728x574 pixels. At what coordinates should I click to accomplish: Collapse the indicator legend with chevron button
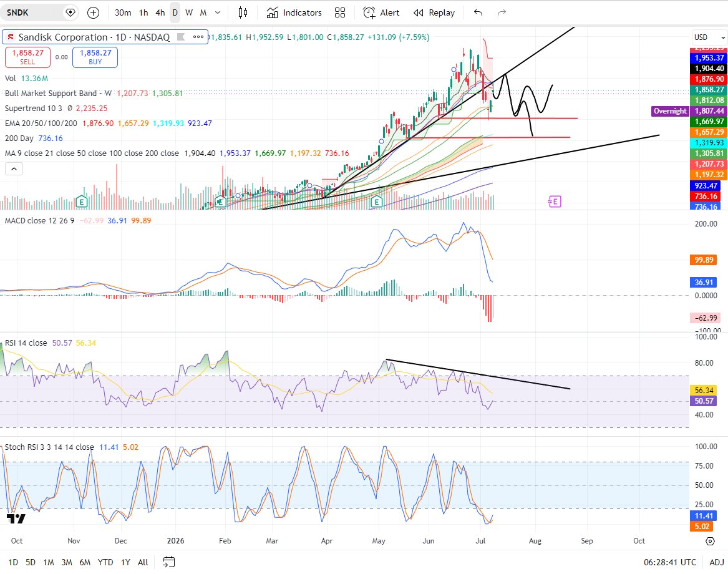[14, 169]
